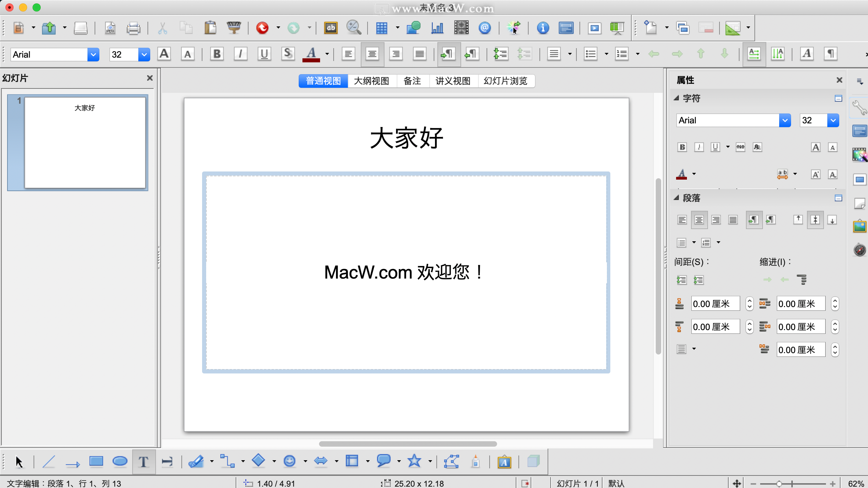This screenshot has height=488, width=868.
Task: Select the 普通视图 tab
Action: (323, 81)
